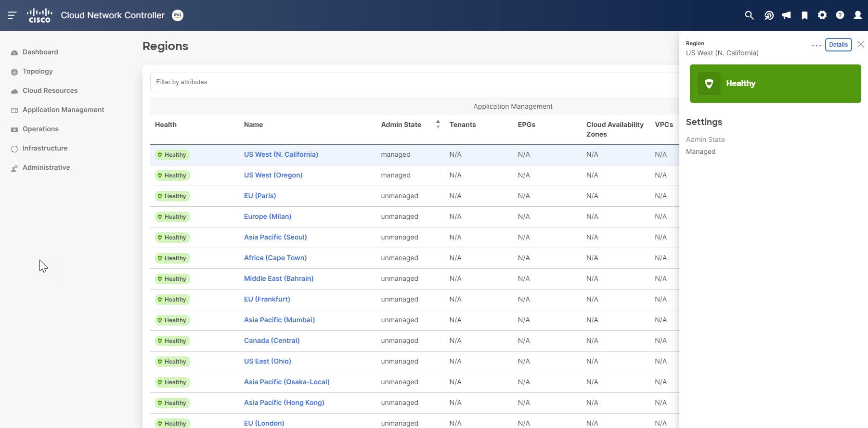Open Topology from the sidebar
Image resolution: width=868 pixels, height=428 pixels.
[38, 71]
